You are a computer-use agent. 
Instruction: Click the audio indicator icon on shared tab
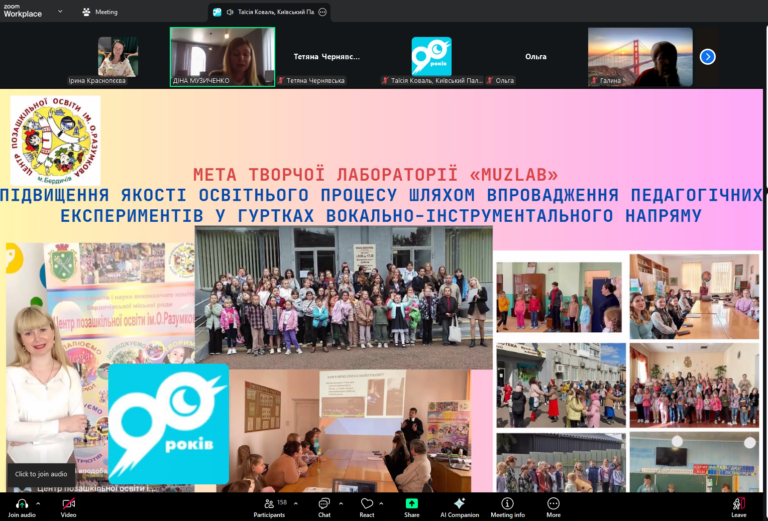[x=230, y=12]
